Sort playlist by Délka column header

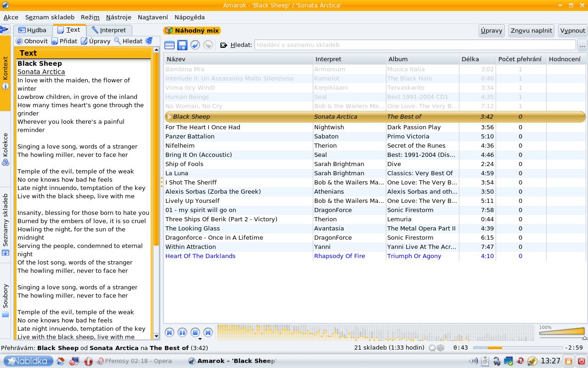coord(477,59)
